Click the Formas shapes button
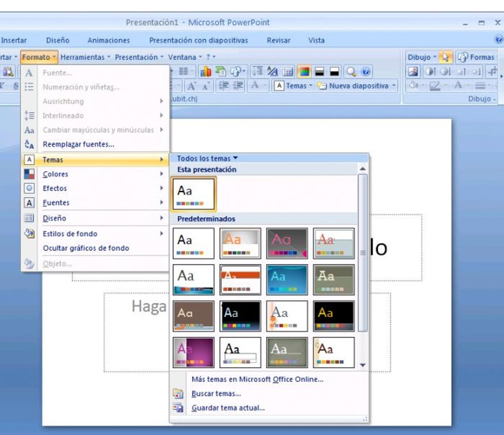This screenshot has width=504, height=435. (476, 57)
